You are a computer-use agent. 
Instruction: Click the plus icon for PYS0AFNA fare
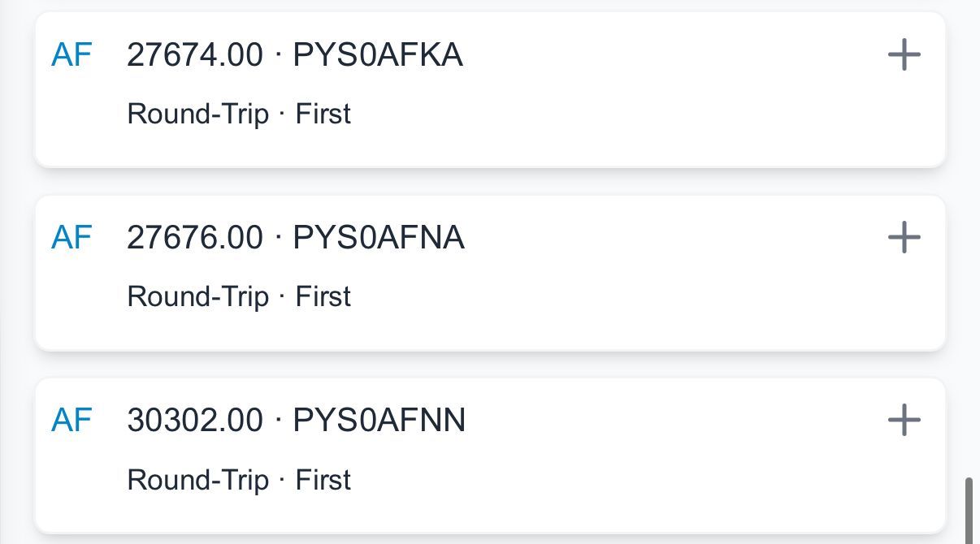pyautogui.click(x=904, y=238)
